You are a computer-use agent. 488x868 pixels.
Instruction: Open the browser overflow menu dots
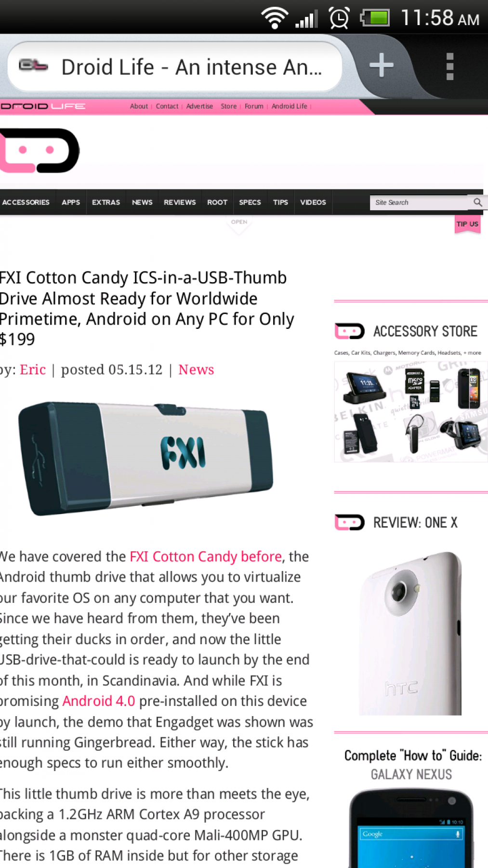point(450,67)
